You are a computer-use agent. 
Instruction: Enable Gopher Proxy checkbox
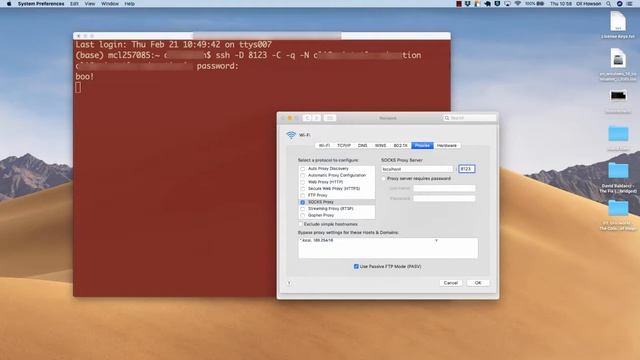tap(302, 215)
